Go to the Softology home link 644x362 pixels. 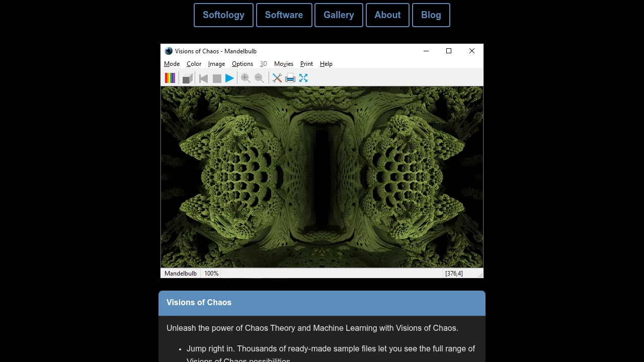pos(223,15)
